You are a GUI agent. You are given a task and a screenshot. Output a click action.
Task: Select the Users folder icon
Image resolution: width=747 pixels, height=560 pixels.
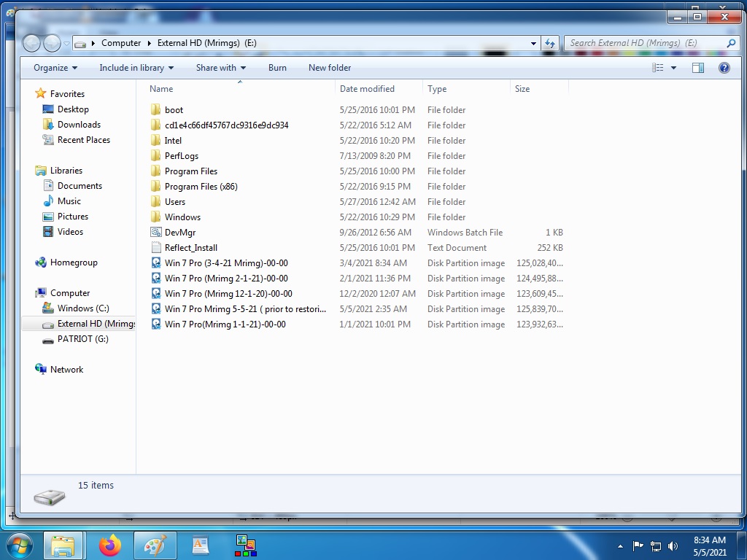(155, 201)
